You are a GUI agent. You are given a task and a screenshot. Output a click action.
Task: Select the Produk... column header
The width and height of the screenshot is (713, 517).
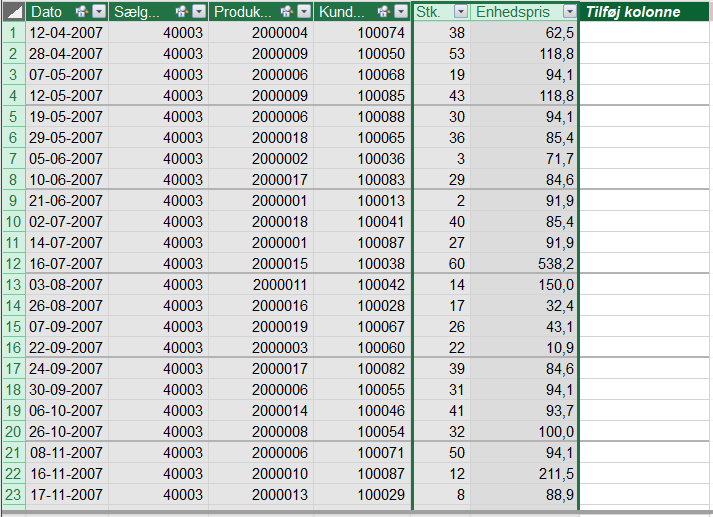tap(261, 12)
